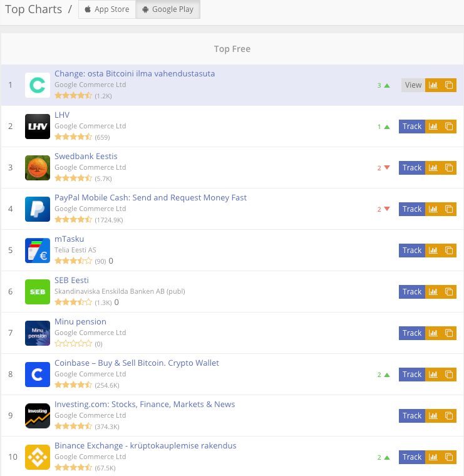Open chart stats icon for Minu pension
The width and height of the screenshot is (464, 476).
click(x=433, y=333)
